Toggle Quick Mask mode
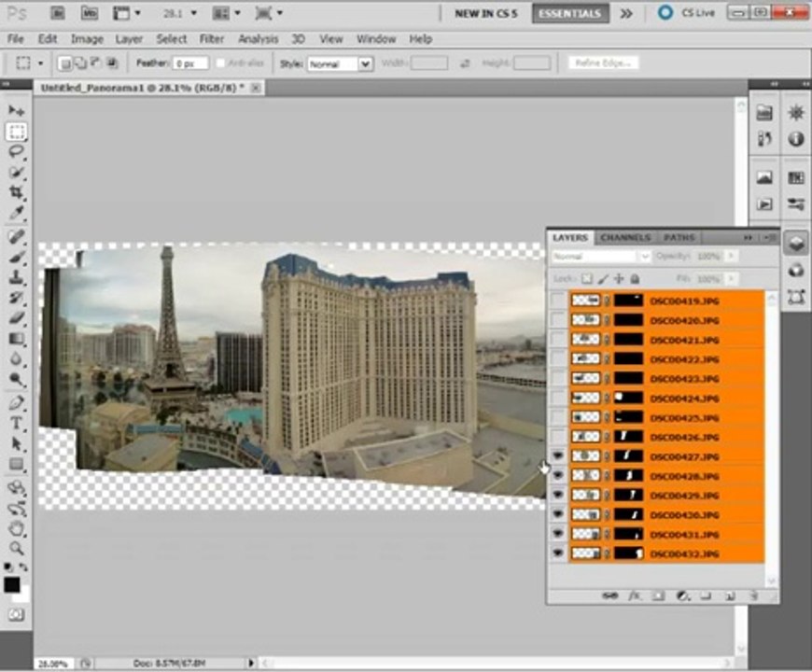This screenshot has height=672, width=812. [16, 615]
